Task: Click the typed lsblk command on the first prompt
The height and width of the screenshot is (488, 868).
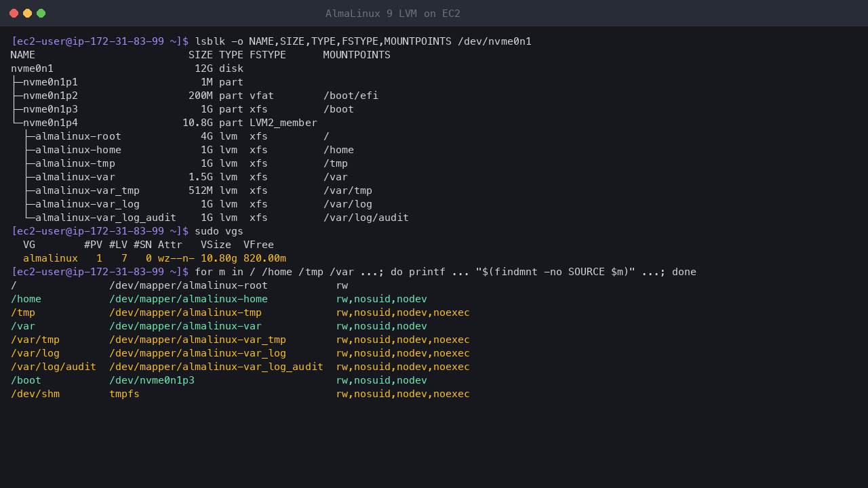Action: coord(363,41)
